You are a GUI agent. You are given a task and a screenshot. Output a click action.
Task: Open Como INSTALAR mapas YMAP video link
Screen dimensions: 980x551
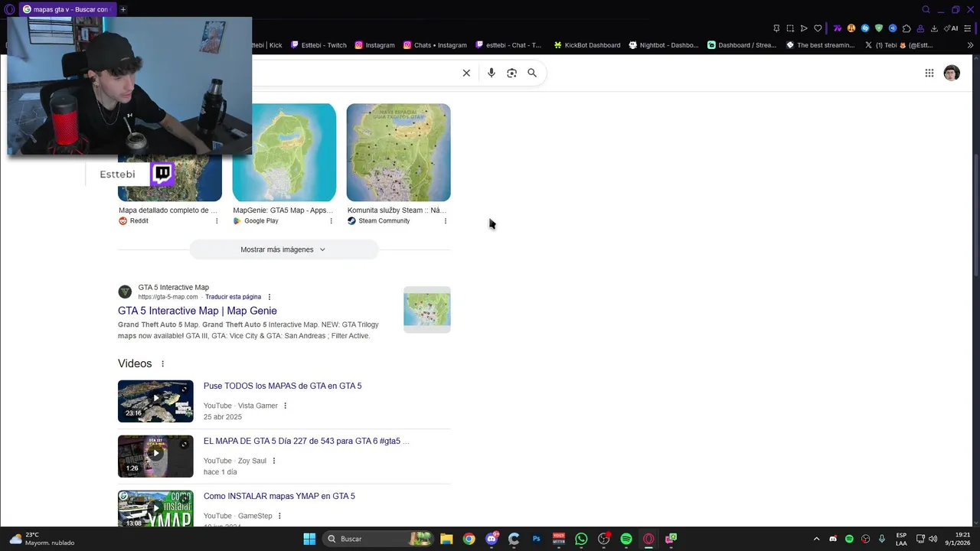(x=279, y=496)
